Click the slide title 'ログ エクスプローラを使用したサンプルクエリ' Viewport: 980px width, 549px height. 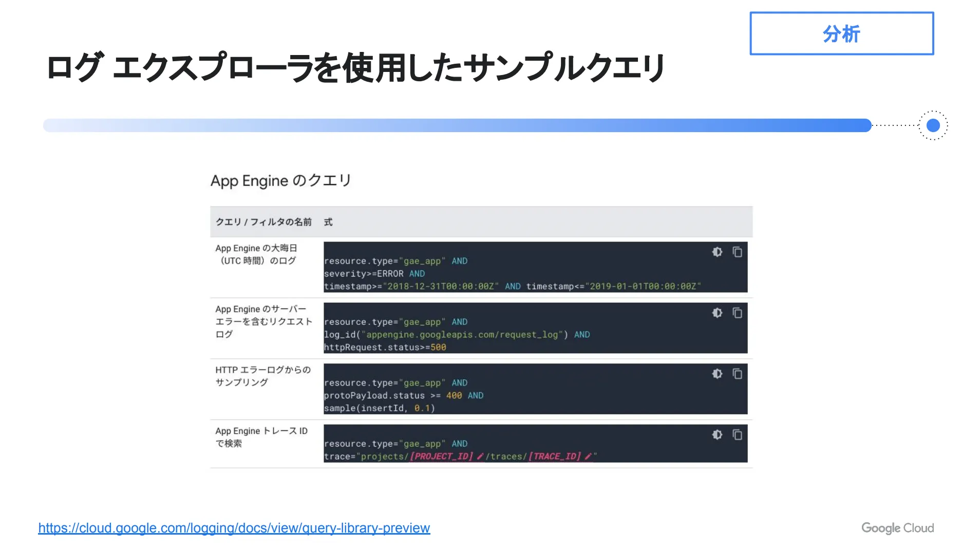[x=356, y=67]
